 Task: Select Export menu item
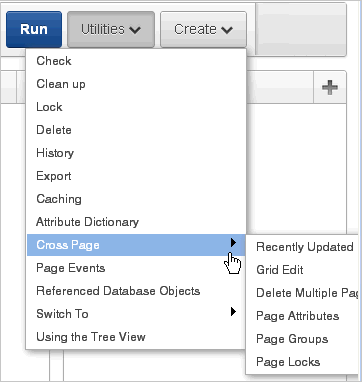click(136, 176)
